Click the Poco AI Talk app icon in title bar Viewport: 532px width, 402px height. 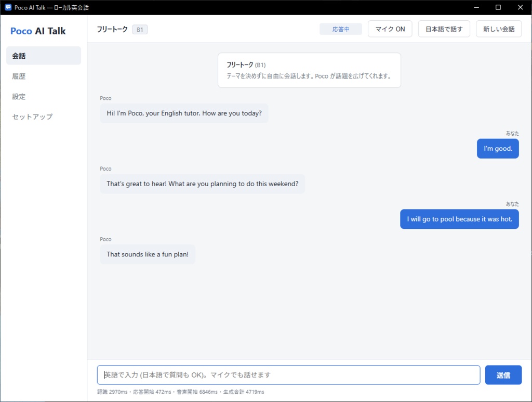8,7
